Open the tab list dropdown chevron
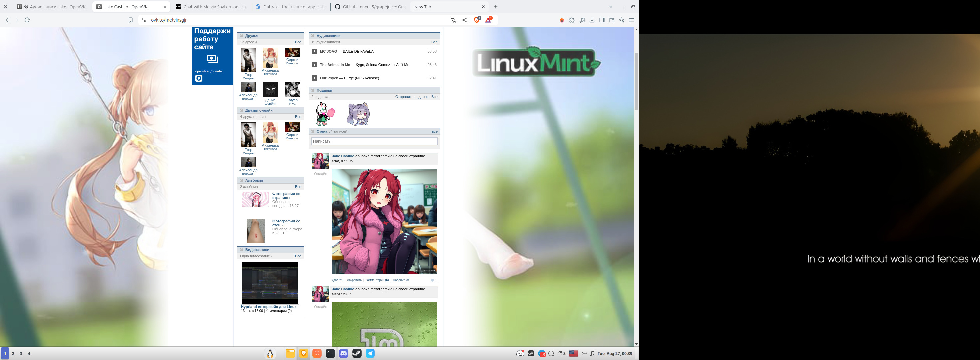The height and width of the screenshot is (360, 980). pyautogui.click(x=611, y=7)
